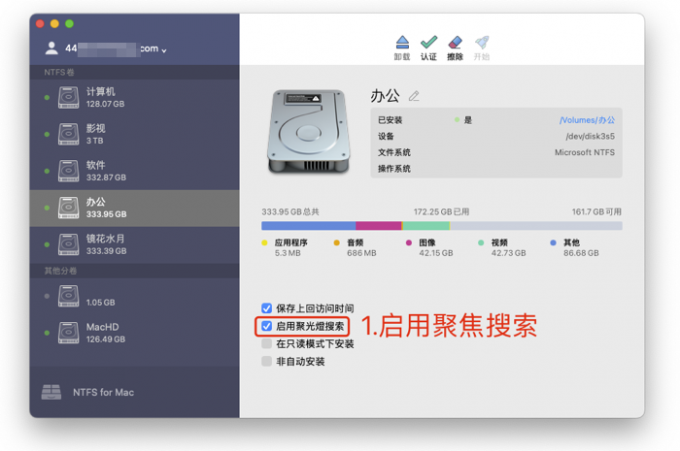Screen dimensions: 680x451
Task: Click the 161.7 GB 可用 label
Action: tap(597, 212)
